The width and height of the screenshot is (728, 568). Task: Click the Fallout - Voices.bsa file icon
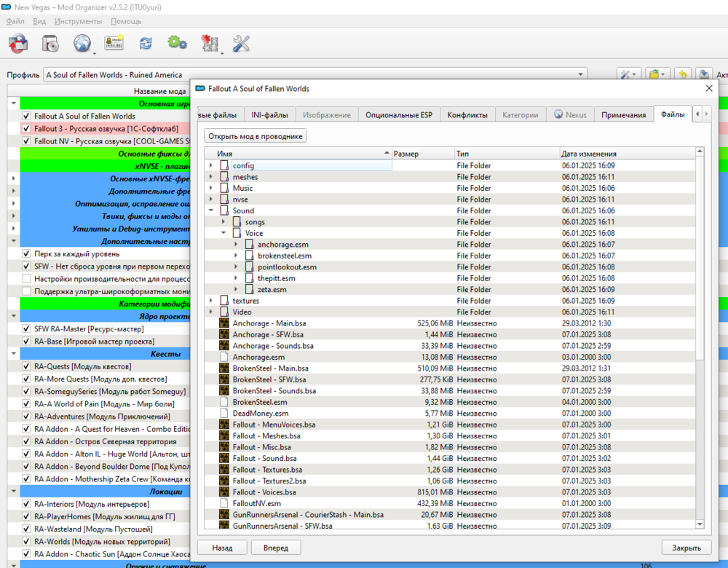coord(224,492)
